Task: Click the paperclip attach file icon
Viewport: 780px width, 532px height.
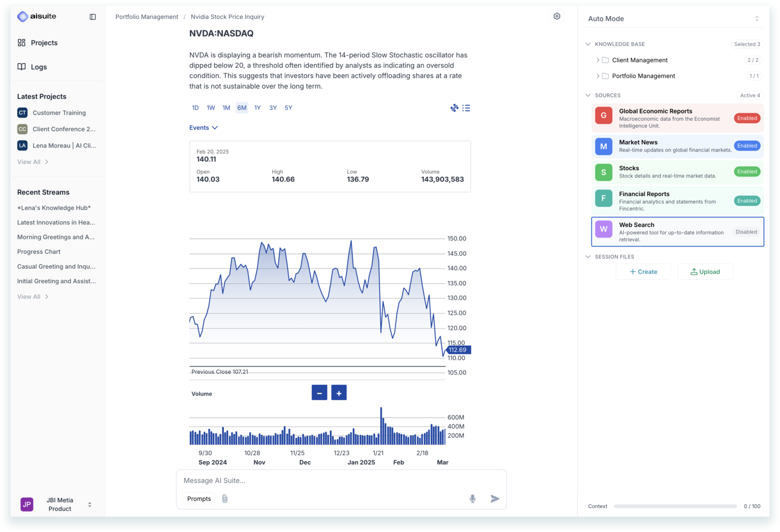Action: click(x=225, y=498)
